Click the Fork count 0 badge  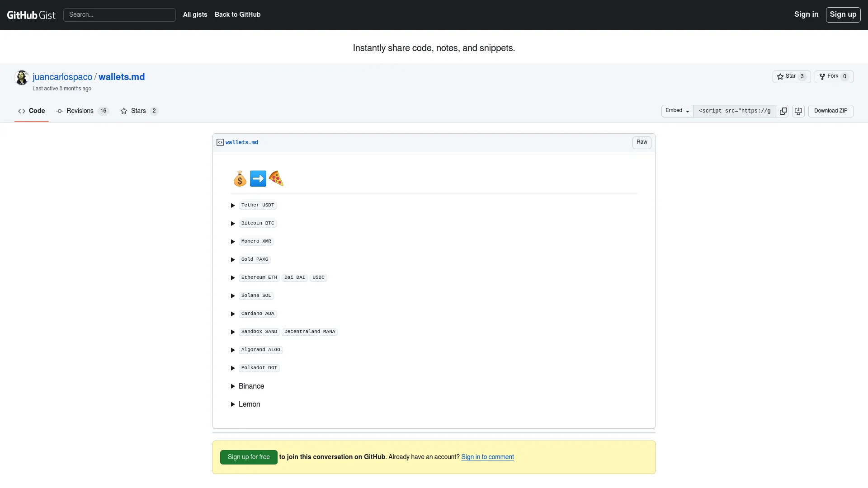[844, 76]
